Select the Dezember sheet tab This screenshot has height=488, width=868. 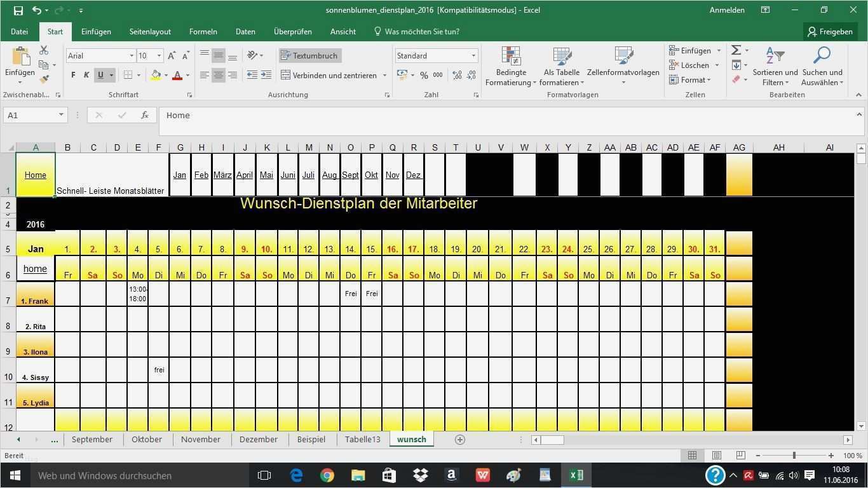tap(258, 439)
